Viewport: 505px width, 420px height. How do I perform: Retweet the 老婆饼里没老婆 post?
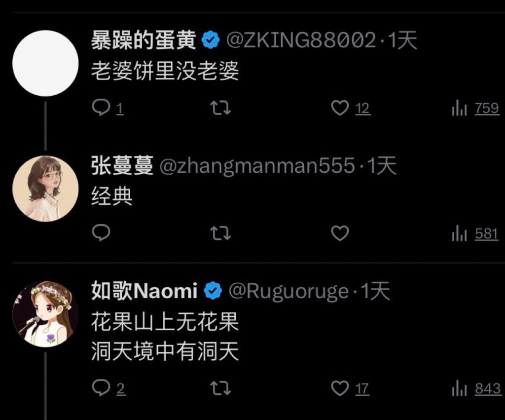point(220,108)
